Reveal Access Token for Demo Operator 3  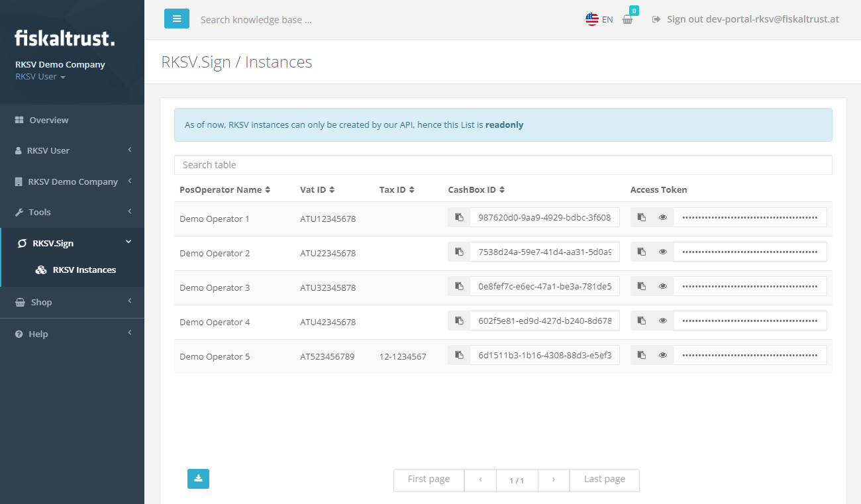[x=663, y=286]
